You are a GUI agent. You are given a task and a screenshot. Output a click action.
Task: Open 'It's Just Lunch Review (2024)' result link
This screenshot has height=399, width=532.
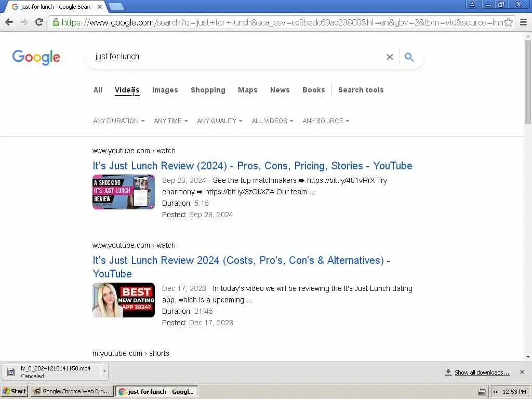click(252, 166)
